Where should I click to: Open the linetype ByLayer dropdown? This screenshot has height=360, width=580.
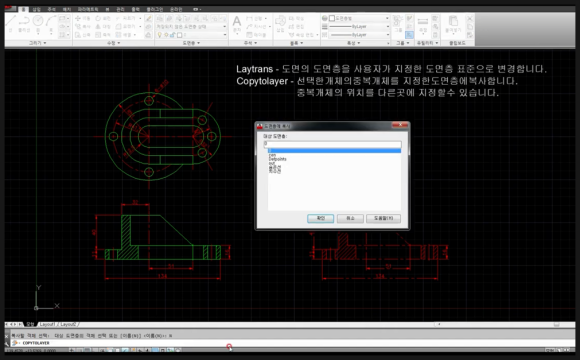coord(359,35)
